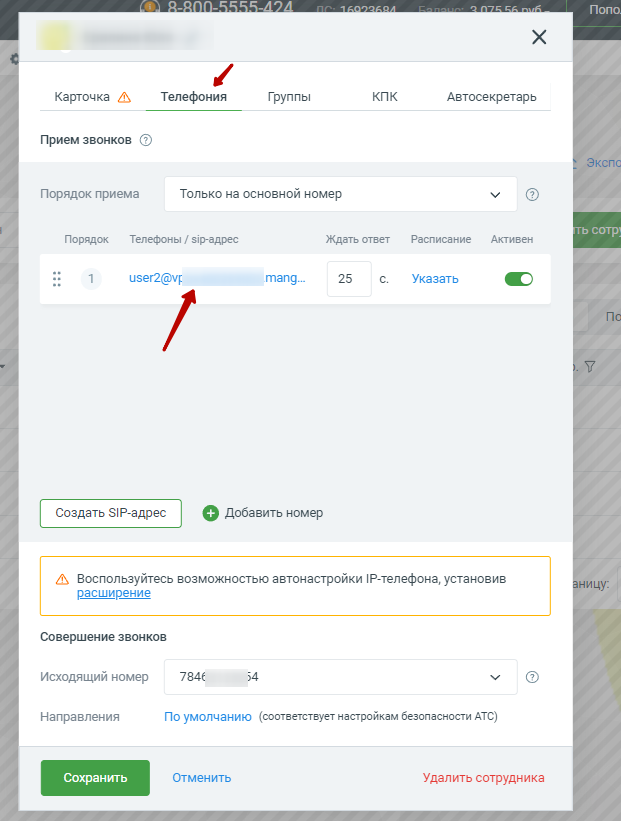Click the help icon beside the Исходящий номер dropdown
This screenshot has height=821, width=621.
click(532, 677)
